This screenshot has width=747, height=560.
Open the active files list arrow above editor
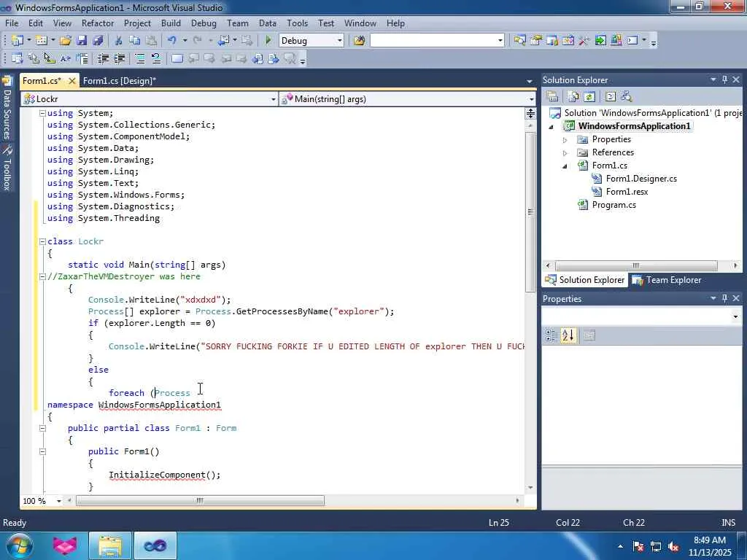pyautogui.click(x=530, y=82)
